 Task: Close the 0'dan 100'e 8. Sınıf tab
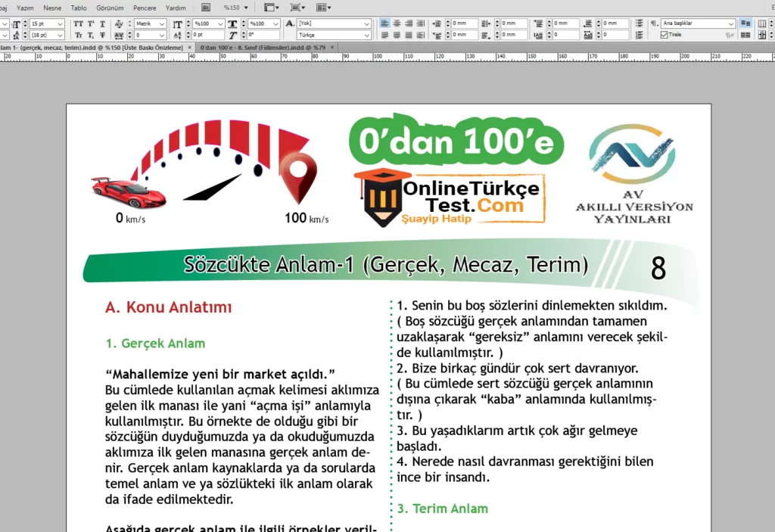(x=332, y=48)
